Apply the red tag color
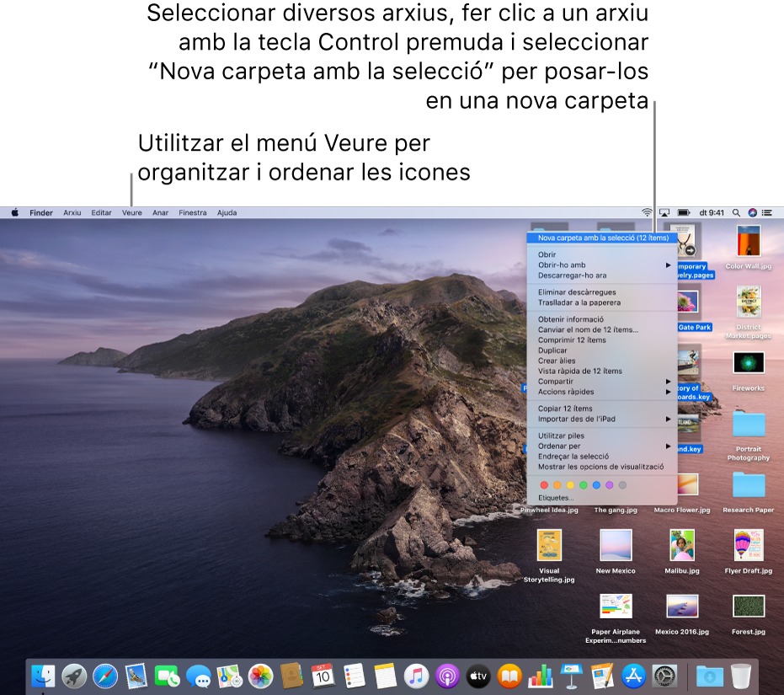This screenshot has height=695, width=784. pos(544,485)
